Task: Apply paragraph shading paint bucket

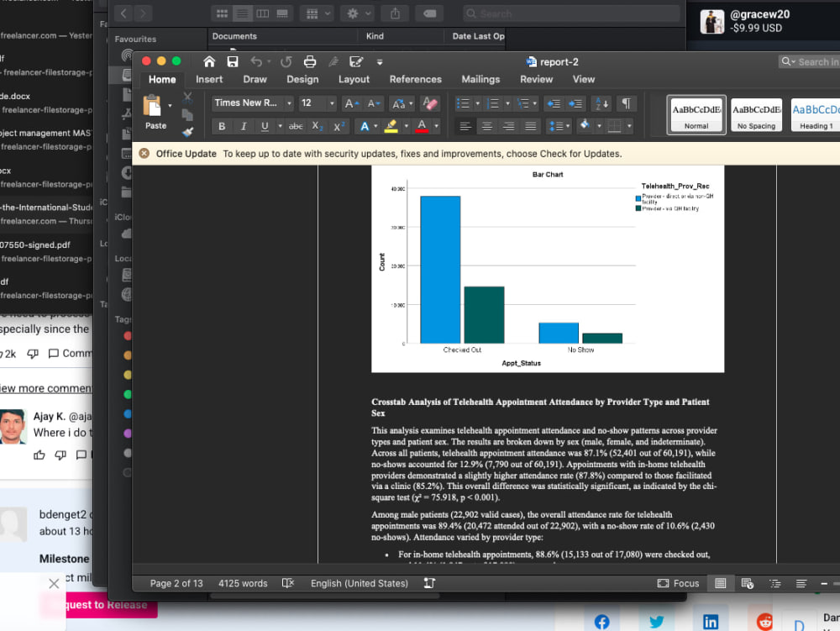Action: pyautogui.click(x=585, y=126)
